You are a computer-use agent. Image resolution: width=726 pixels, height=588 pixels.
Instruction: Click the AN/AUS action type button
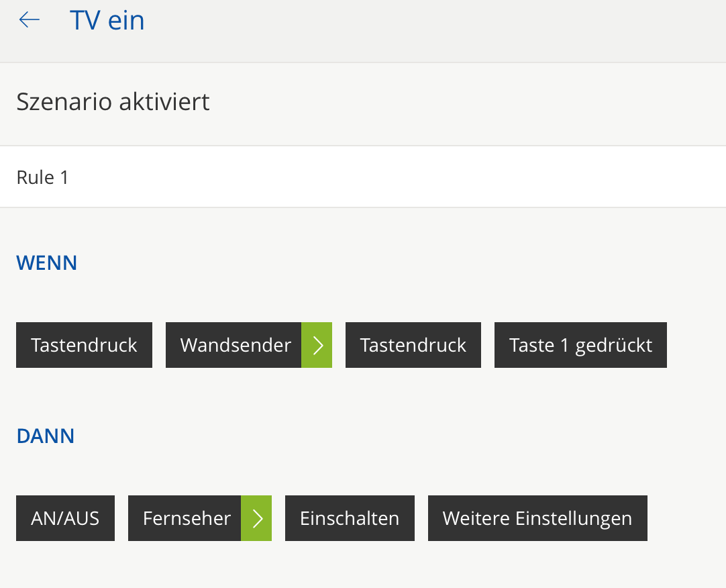tap(65, 518)
